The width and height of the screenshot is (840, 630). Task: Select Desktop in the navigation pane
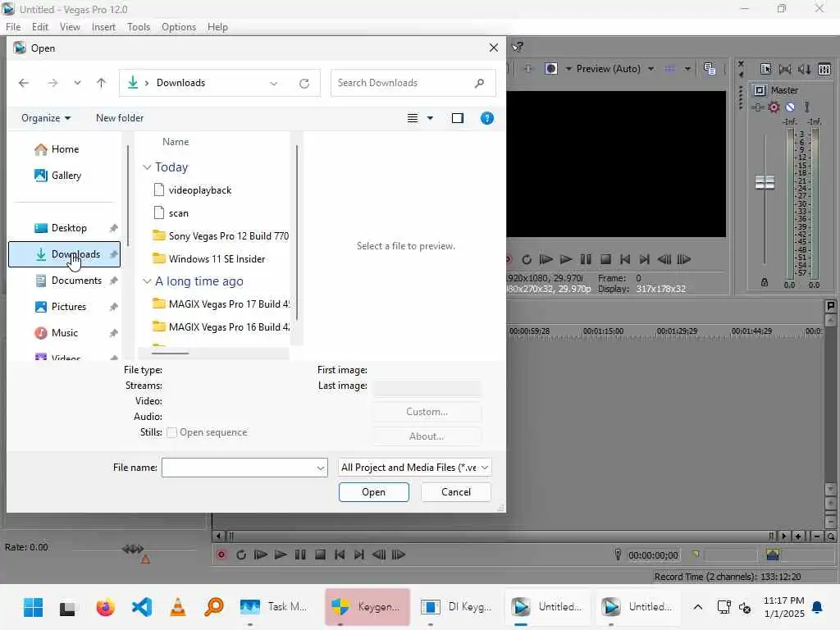pos(64,228)
